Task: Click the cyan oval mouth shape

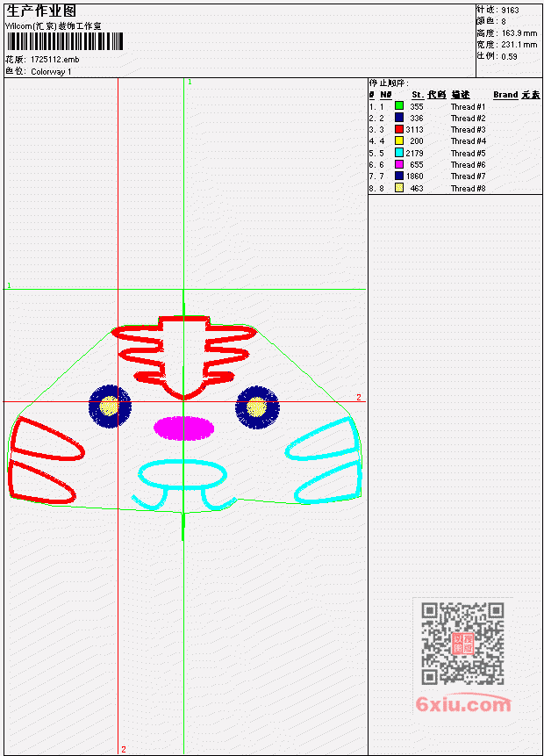Action: click(x=183, y=474)
